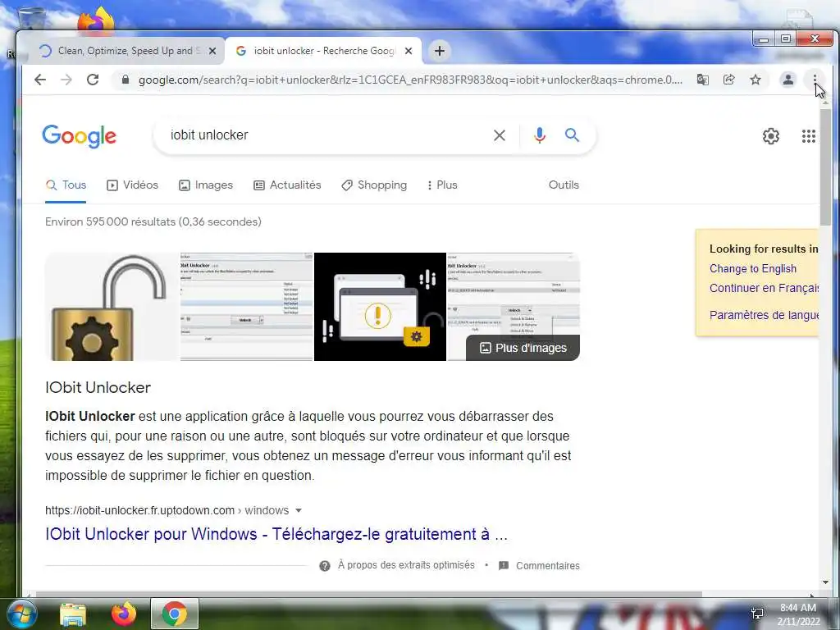Click the network tray icon
Viewport: 840px width, 630px height.
(x=757, y=614)
